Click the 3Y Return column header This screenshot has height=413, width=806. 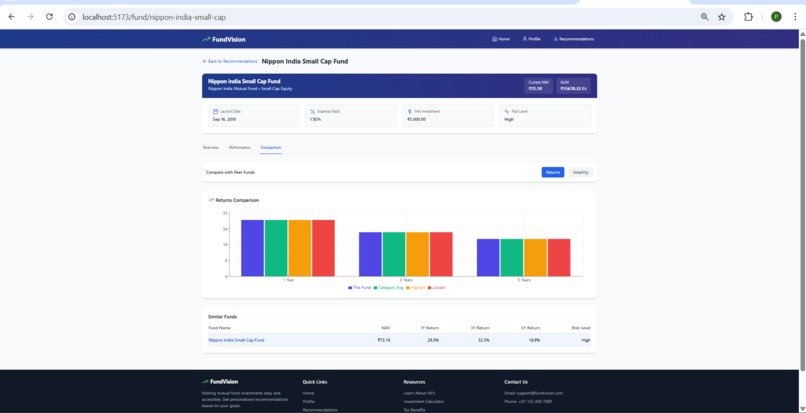480,328
